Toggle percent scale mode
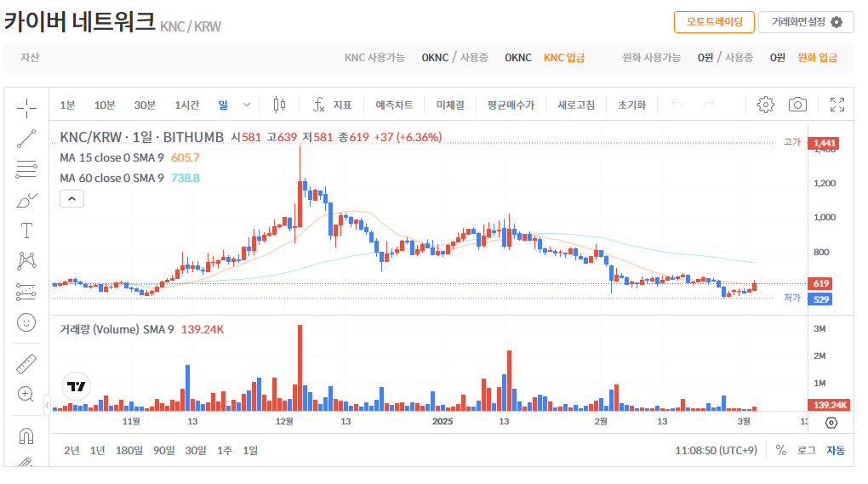This screenshot has width=868, height=484. 781,450
